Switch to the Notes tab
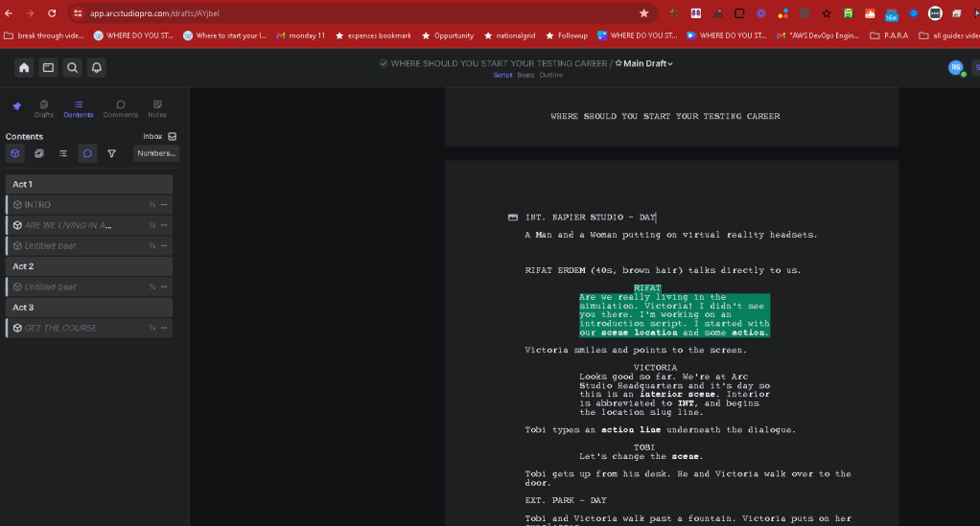980x526 pixels. click(x=157, y=108)
